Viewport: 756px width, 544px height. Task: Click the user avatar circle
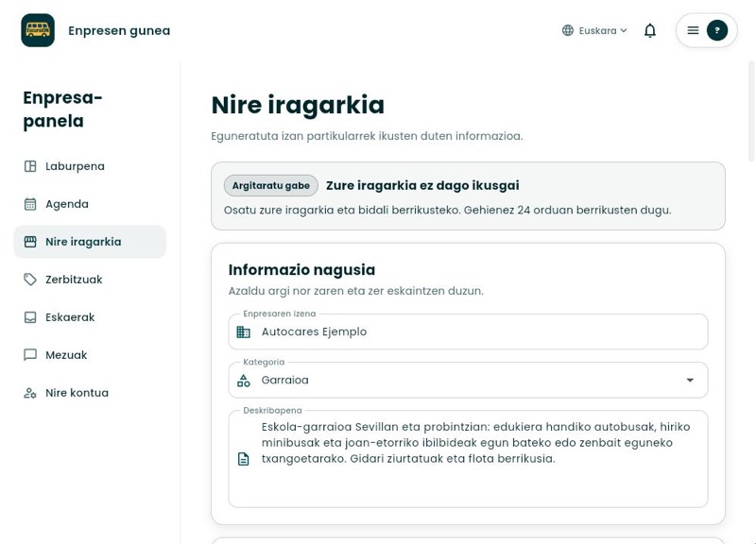click(717, 30)
